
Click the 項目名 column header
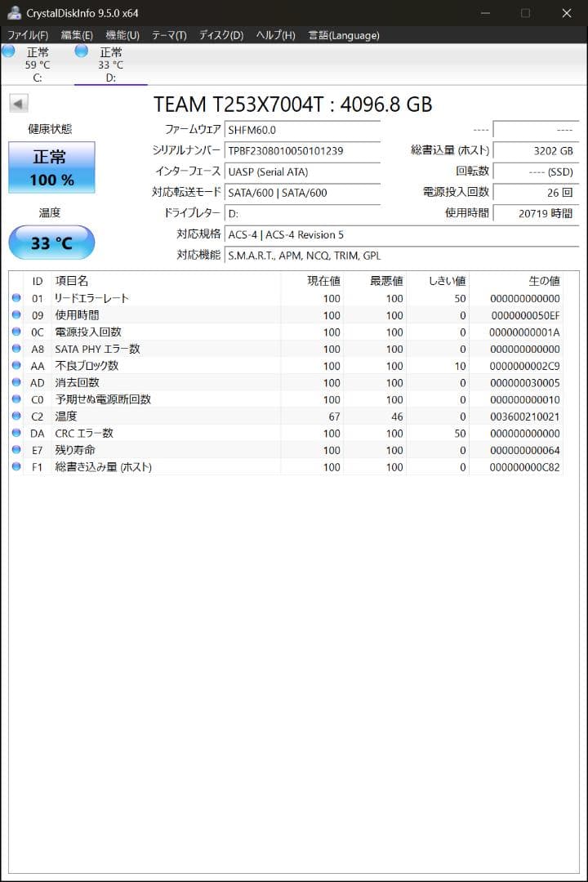pos(166,281)
